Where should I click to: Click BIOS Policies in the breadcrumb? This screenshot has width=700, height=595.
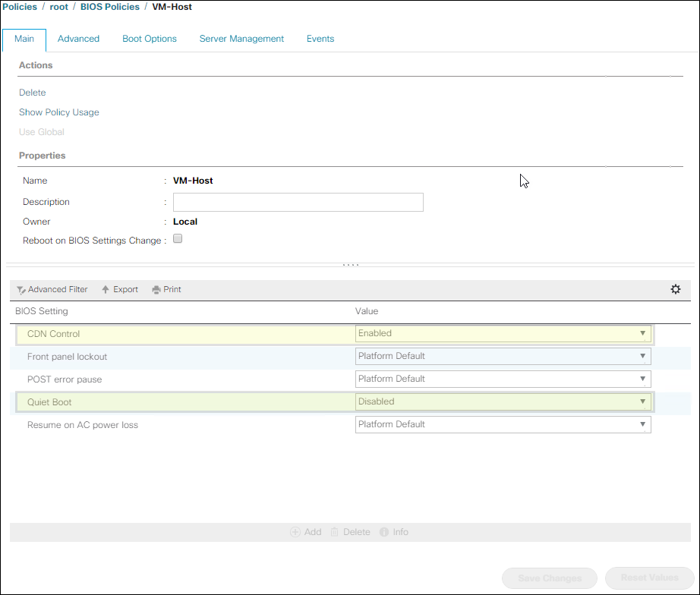click(x=110, y=7)
